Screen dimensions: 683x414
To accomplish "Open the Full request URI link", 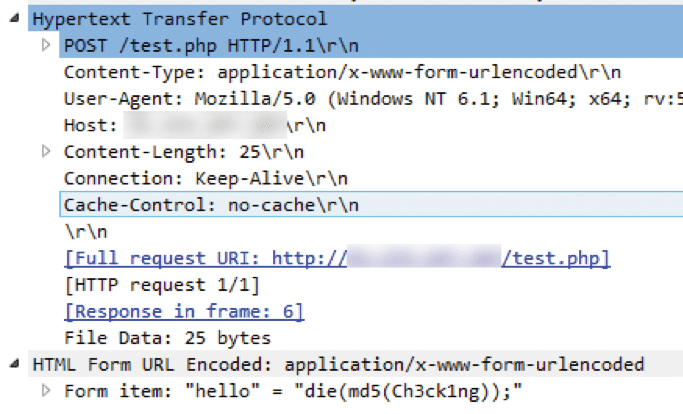I will (x=337, y=259).
